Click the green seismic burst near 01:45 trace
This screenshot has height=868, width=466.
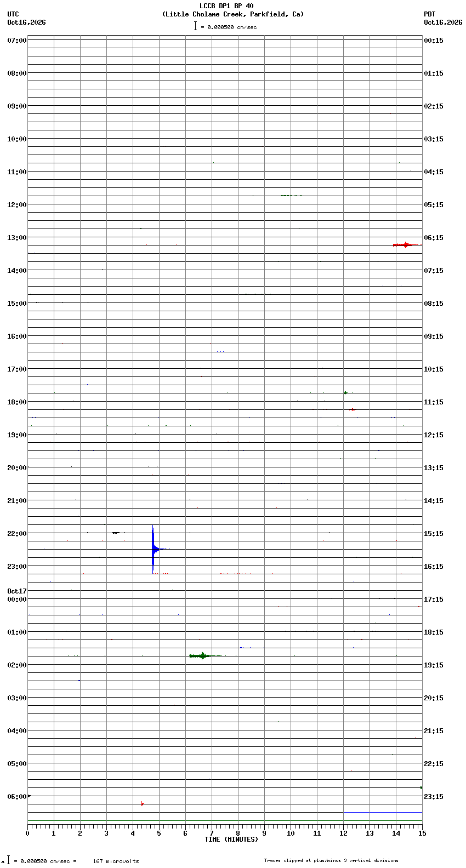click(203, 656)
